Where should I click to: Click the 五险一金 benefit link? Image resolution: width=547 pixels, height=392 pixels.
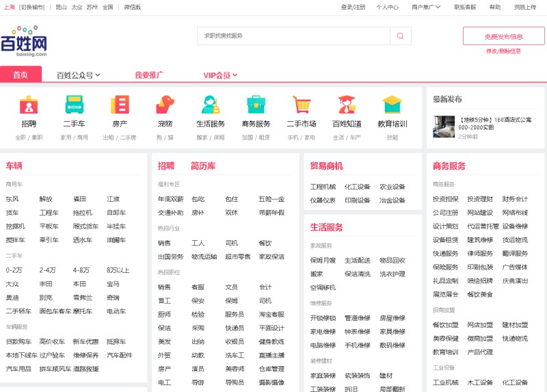click(271, 199)
